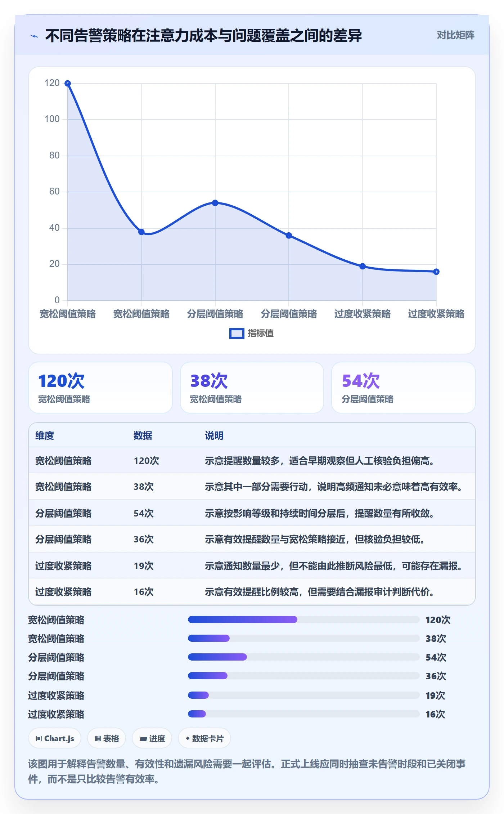504x814 pixels.
Task: Click the progress bar labeled 120次
Action: [x=303, y=620]
